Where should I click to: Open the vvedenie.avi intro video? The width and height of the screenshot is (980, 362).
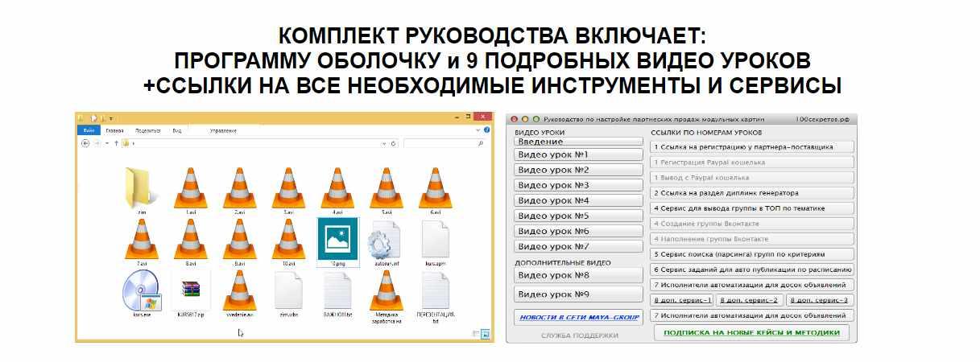tap(239, 291)
